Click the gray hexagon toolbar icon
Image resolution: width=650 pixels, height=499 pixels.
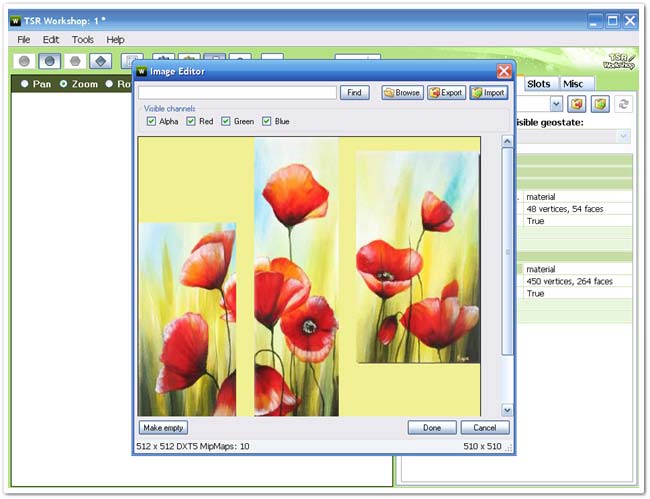(x=74, y=62)
